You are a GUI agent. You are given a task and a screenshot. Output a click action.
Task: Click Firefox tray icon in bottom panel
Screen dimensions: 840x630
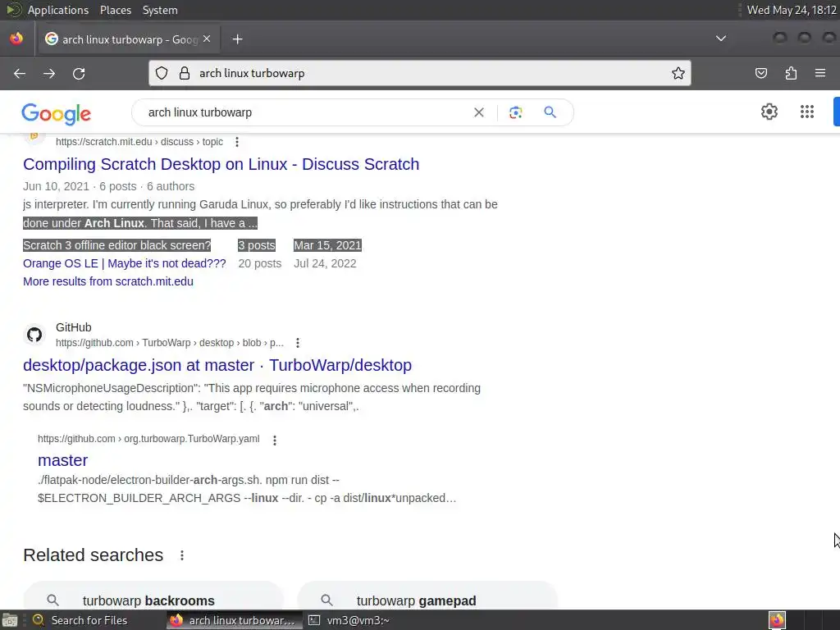[777, 620]
